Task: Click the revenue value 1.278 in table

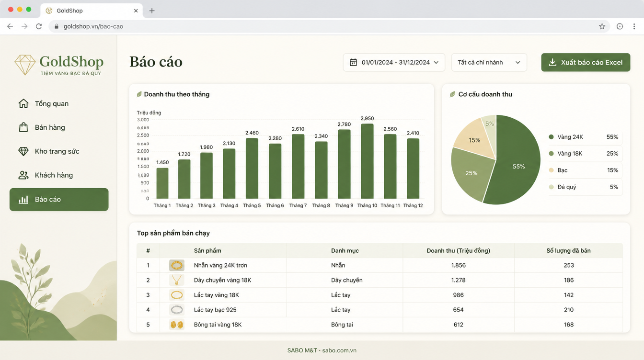Action: point(459,280)
